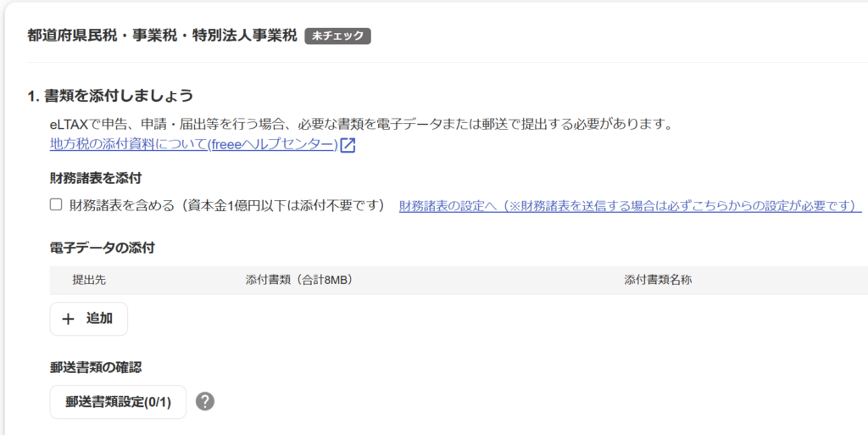Select the 提出先 column header

89,280
